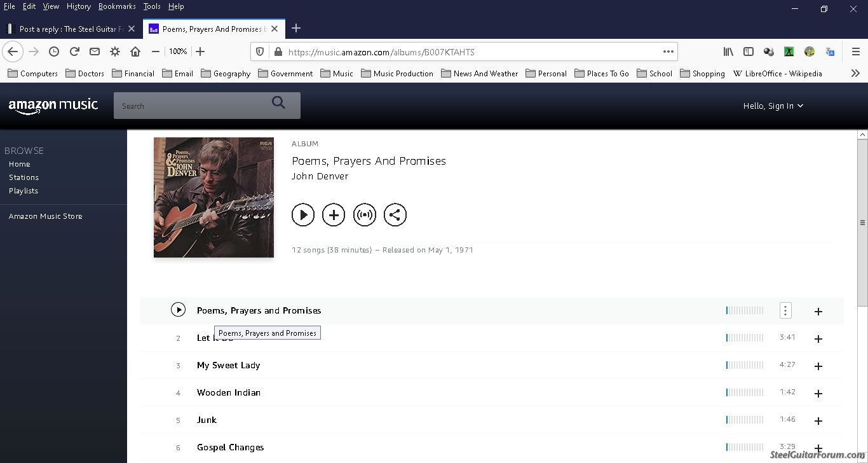Click the email toolbar icon
The height and width of the screenshot is (463, 868).
coord(95,52)
